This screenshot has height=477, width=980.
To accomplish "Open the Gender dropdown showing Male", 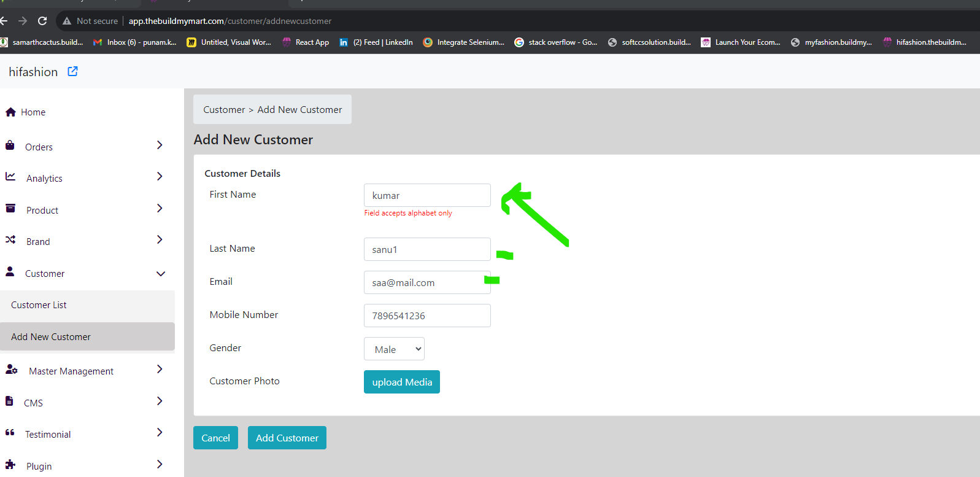I will [394, 349].
